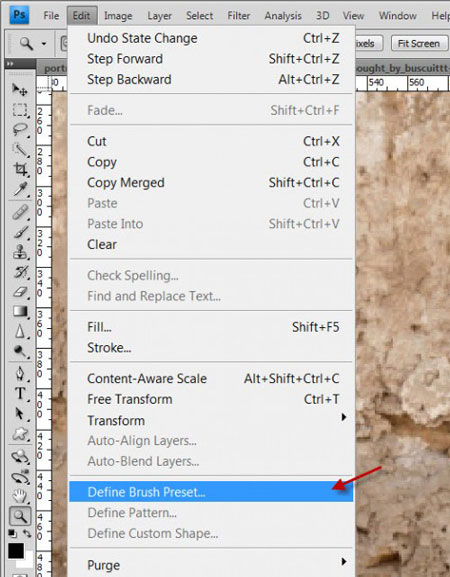Click the Photoshop Ps logo icon
Viewport: 450px width, 577px height.
click(19, 15)
